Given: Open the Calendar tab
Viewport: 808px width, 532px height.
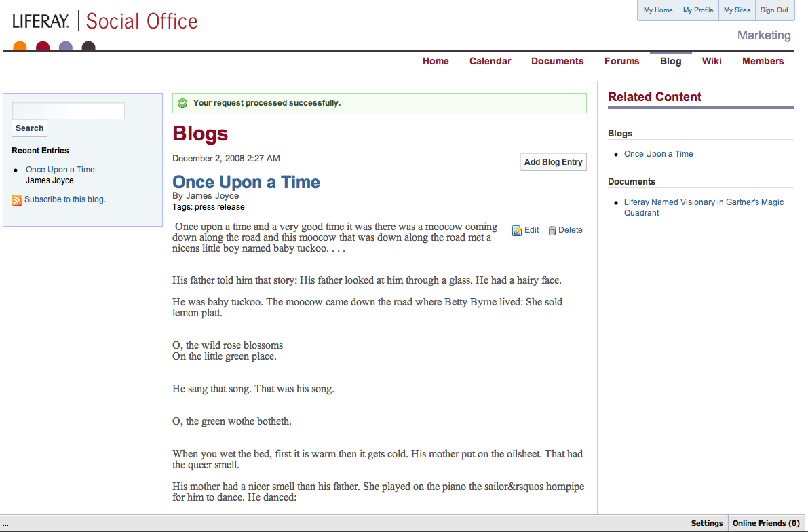Looking at the screenshot, I should (490, 61).
